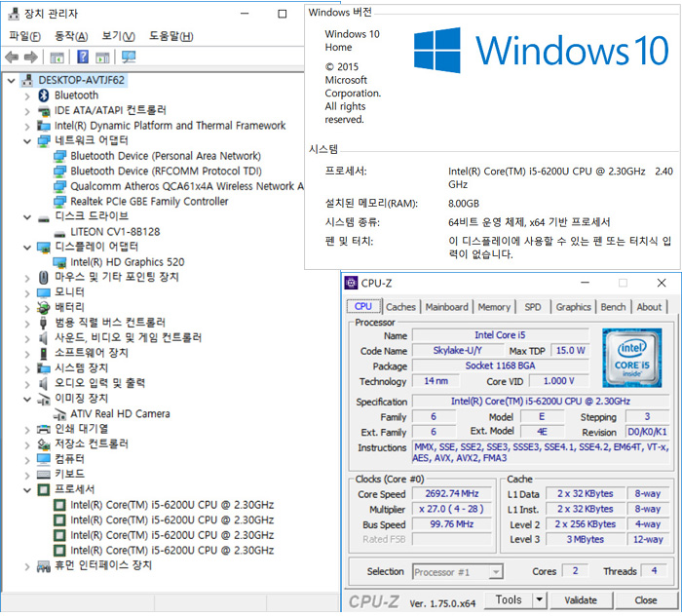Image resolution: width=682 pixels, height=616 pixels.
Task: Switch to the Graphics tab in CPU-Z
Action: (x=573, y=307)
